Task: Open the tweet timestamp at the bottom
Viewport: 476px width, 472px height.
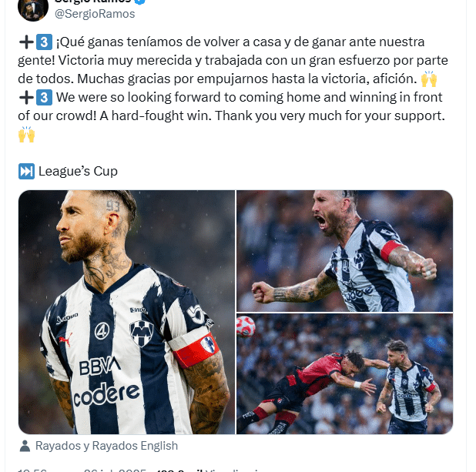Action: (82, 470)
